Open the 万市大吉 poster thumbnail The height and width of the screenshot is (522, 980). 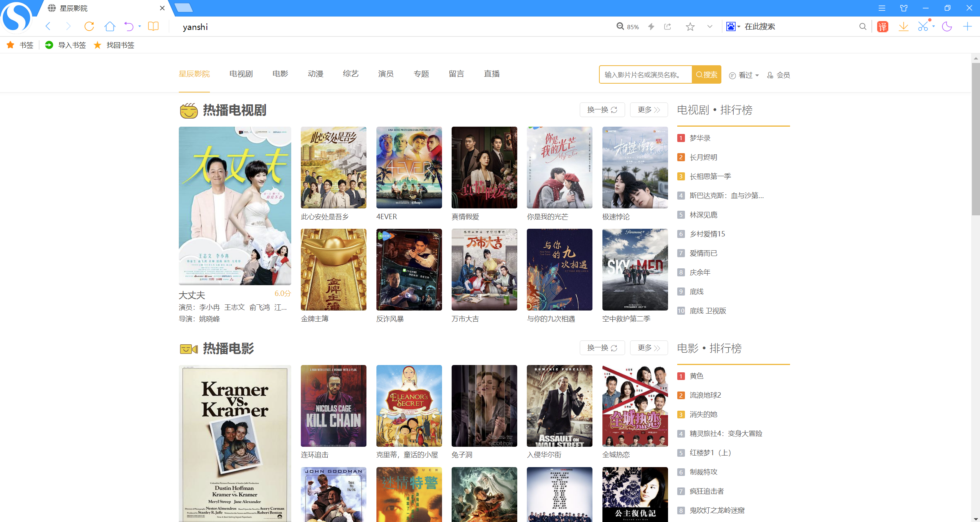484,269
